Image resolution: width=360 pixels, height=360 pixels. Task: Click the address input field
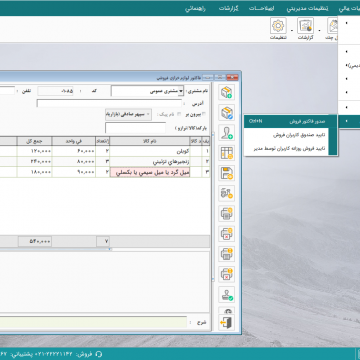(109, 104)
